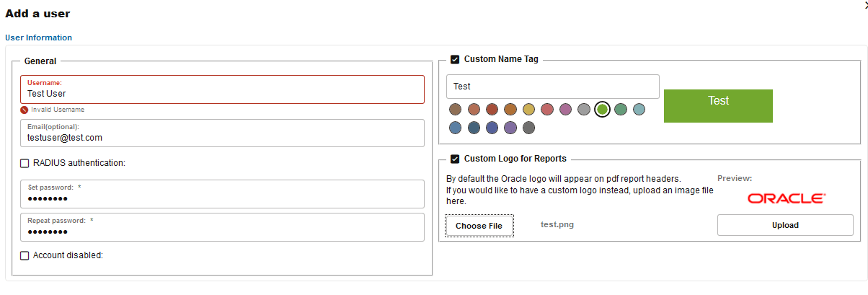Disable Custom Logo for Reports checkbox
868x295 pixels.
tap(455, 159)
